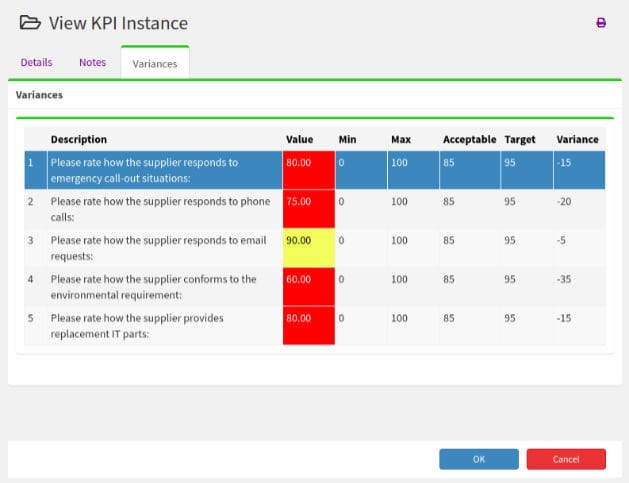Image resolution: width=629 pixels, height=483 pixels.
Task: Select the phone calls response row
Action: [x=160, y=208]
